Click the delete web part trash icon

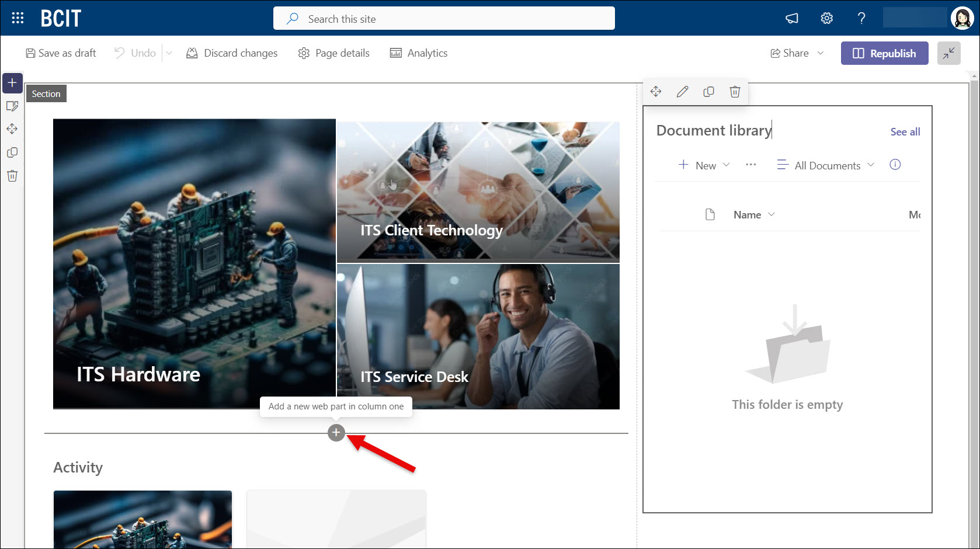pyautogui.click(x=735, y=92)
